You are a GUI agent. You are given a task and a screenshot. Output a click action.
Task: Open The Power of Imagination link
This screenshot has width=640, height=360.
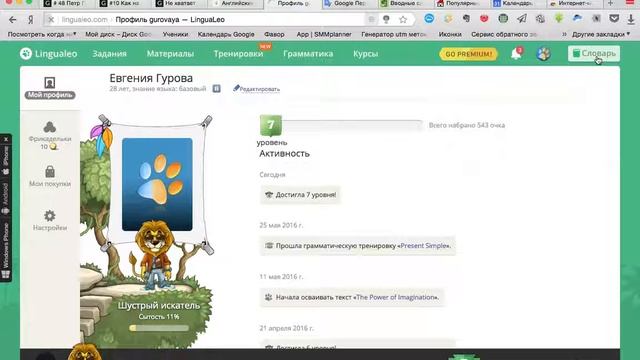(x=396, y=297)
